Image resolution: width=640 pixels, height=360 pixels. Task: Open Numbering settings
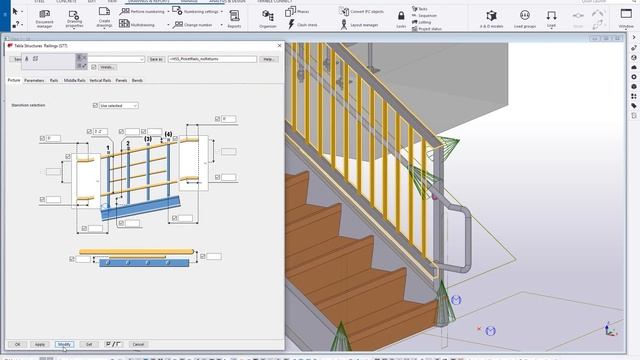(x=196, y=11)
